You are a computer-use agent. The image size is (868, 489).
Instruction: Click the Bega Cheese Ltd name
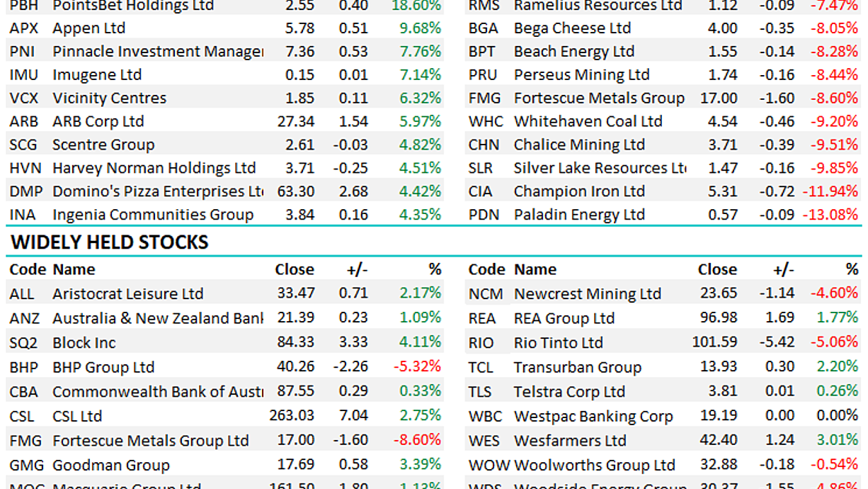tap(572, 29)
